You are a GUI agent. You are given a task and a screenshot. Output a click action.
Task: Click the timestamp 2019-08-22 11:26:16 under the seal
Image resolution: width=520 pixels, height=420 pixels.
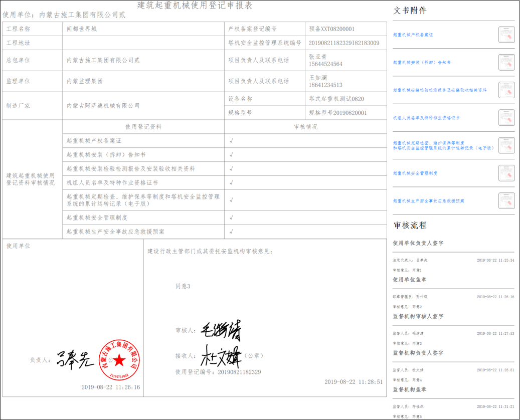tap(111, 387)
